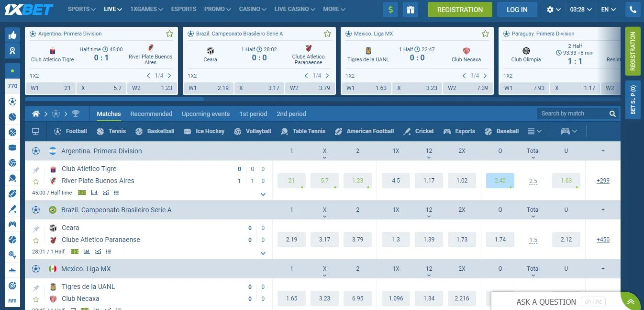Star the Tigre vs River Plate match
This screenshot has width=644, height=310.
click(36, 182)
